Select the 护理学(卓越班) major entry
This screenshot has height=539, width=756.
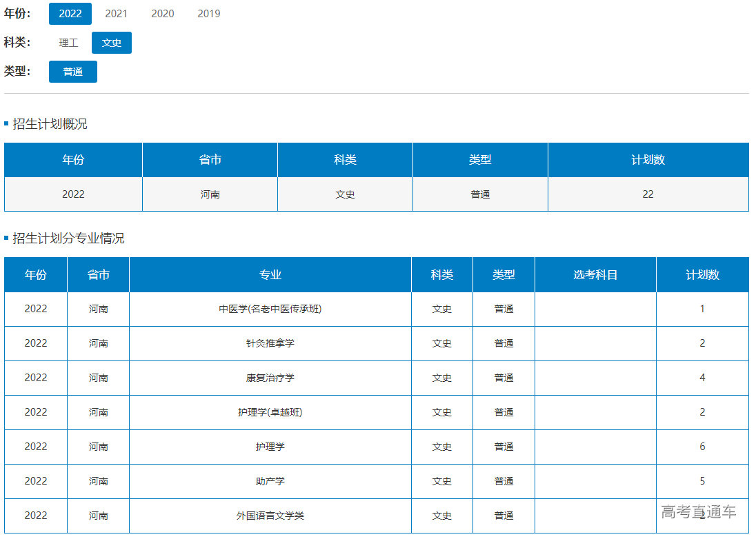point(270,412)
